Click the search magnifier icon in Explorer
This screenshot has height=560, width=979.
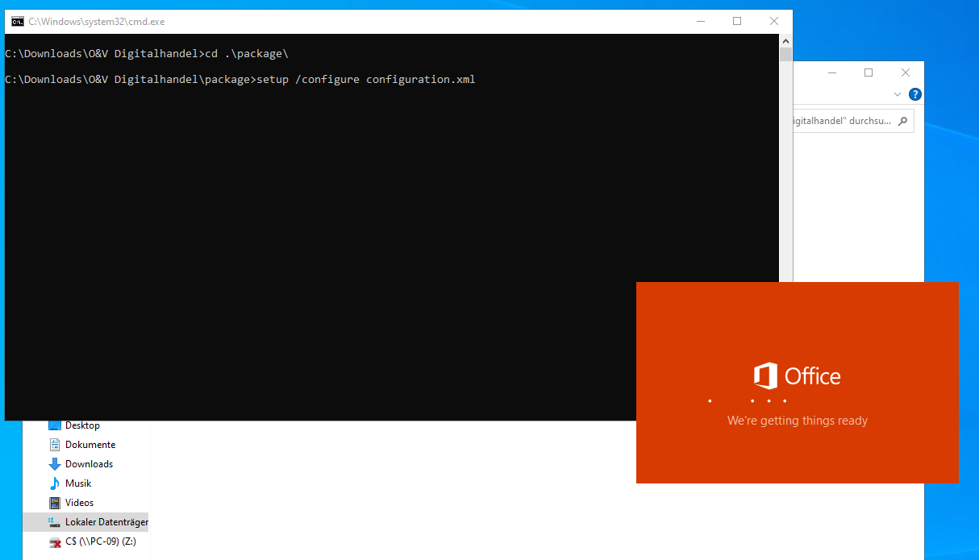click(902, 121)
